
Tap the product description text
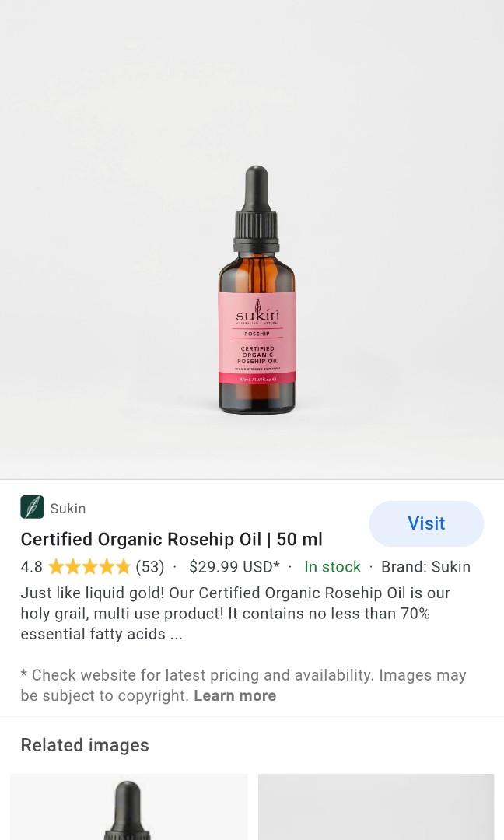pos(235,614)
